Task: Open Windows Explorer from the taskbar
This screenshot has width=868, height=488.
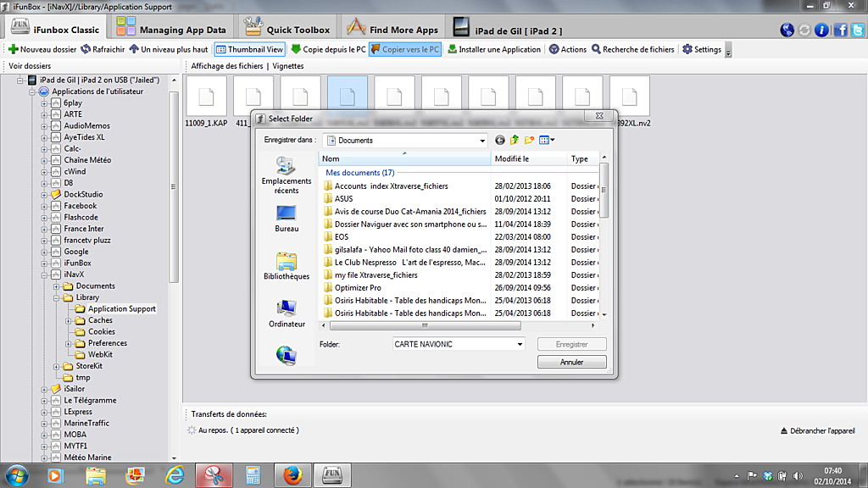Action: tap(96, 475)
